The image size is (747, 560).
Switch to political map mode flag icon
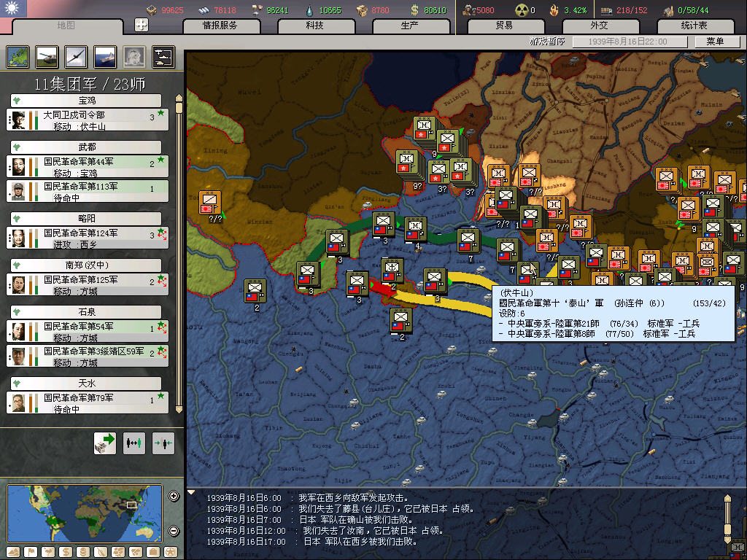click(x=31, y=553)
